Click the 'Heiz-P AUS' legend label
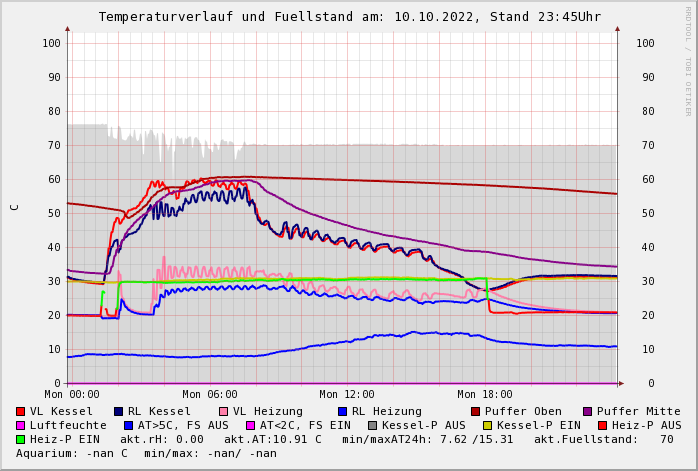Screen dimensions: 698x471 click(647, 426)
